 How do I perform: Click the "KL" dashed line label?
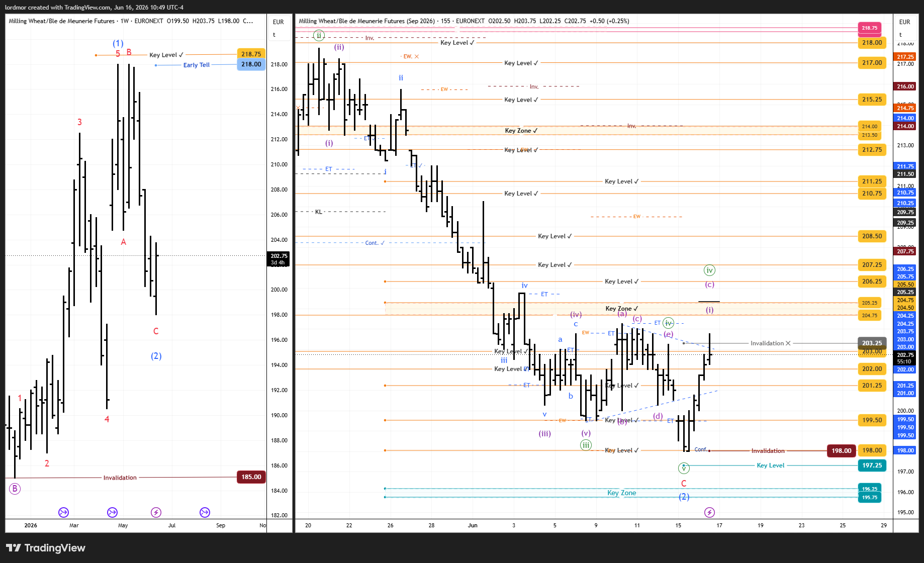tap(319, 212)
